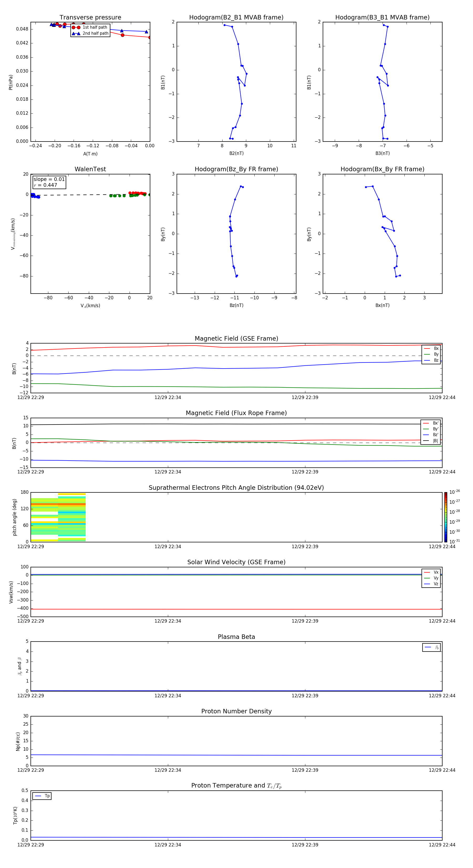Screen dimensions: 473x868
Task: Click the A(T·m) x-axis label
Action: [90, 154]
